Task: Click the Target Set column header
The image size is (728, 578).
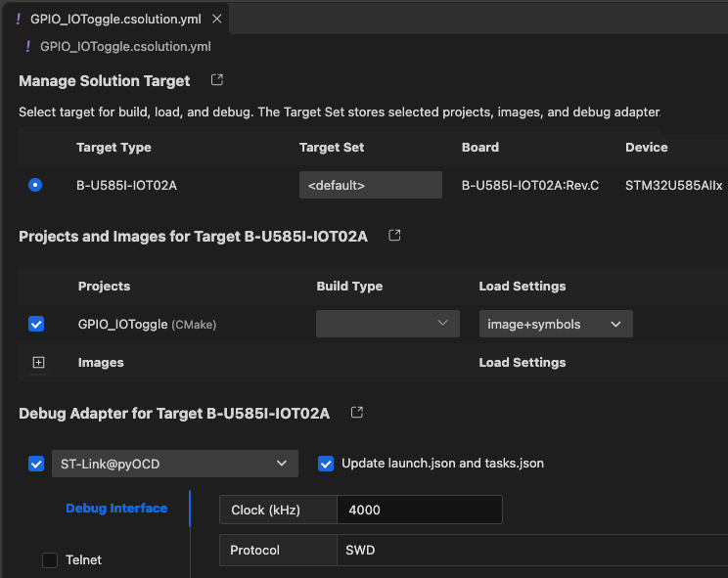Action: pos(332,147)
